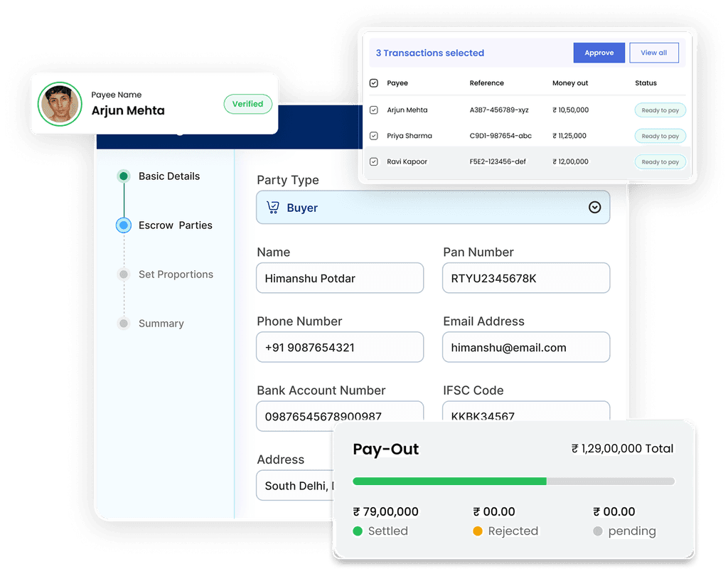Image resolution: width=728 pixels, height=569 pixels.
Task: Toggle the select-all checkbox in the table header
Action: (x=373, y=83)
